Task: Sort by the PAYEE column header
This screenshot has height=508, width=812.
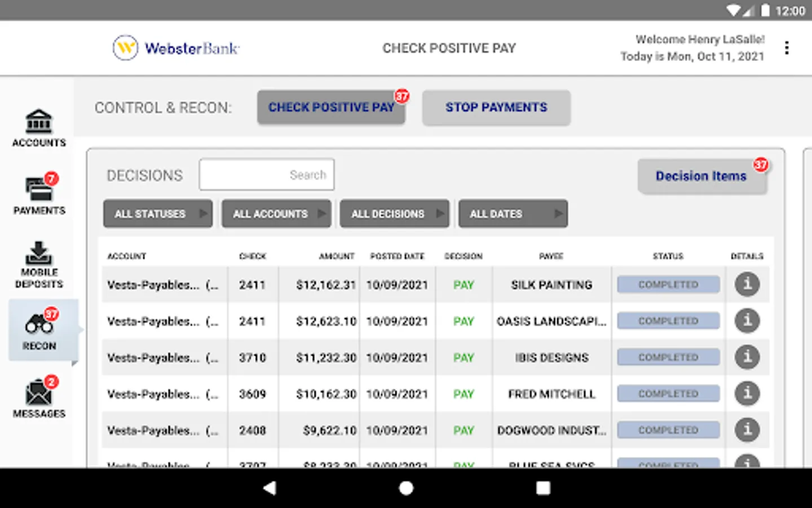Action: coord(551,256)
